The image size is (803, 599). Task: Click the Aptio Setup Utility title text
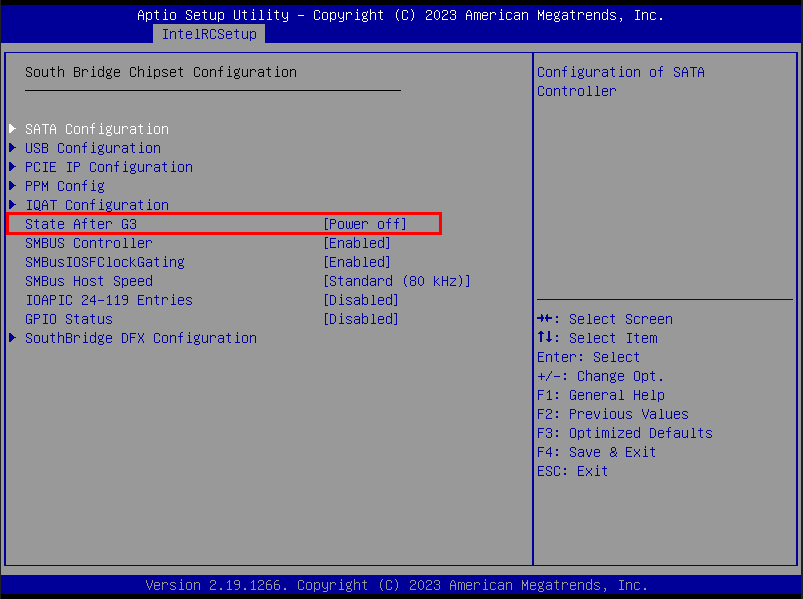[x=400, y=15]
